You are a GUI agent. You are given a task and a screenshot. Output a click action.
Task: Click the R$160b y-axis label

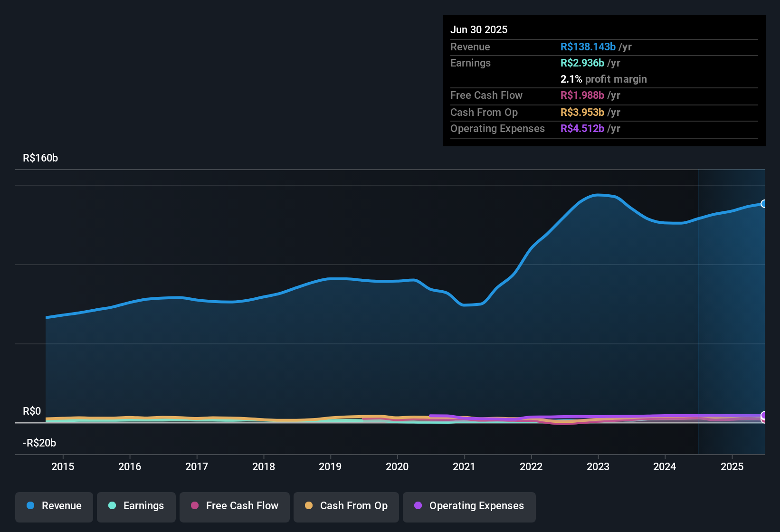click(x=40, y=158)
